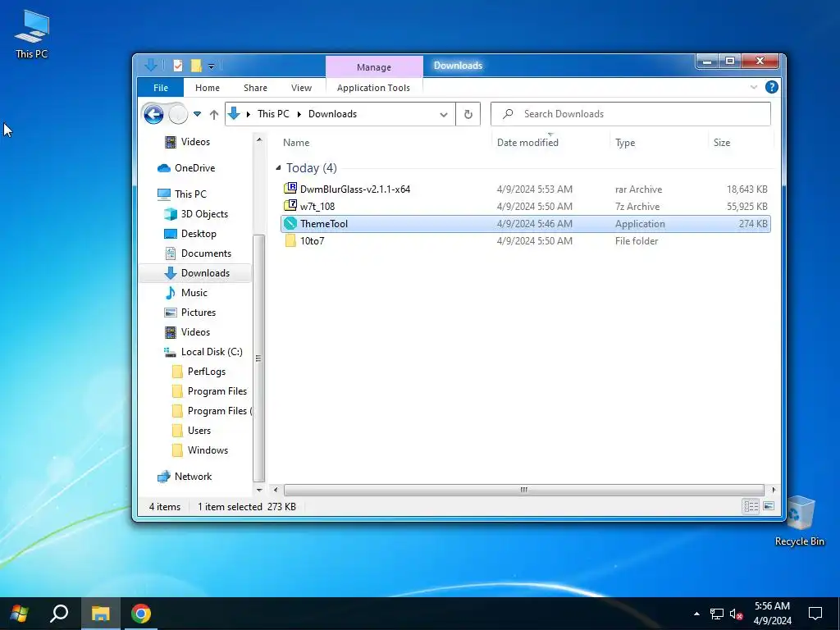Open Music in the navigation pane
Viewport: 840px width, 630px height.
(194, 293)
